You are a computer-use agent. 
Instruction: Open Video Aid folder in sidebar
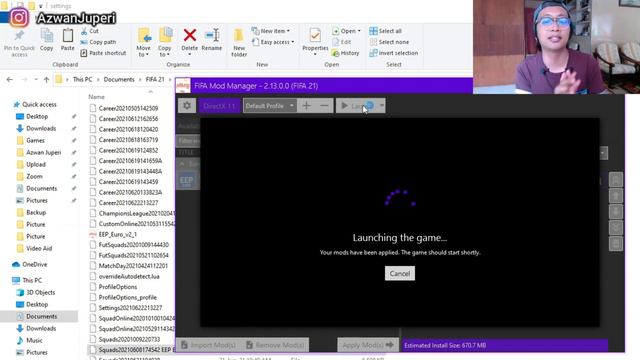click(39, 248)
